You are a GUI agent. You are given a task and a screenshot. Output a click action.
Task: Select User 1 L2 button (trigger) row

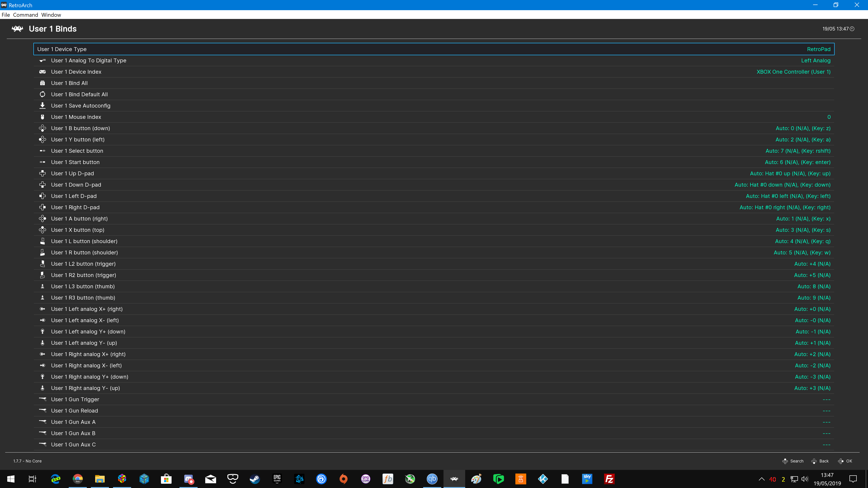pos(434,264)
